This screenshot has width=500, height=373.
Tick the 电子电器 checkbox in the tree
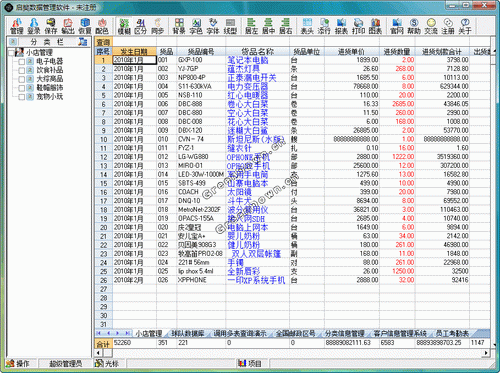click(22, 62)
